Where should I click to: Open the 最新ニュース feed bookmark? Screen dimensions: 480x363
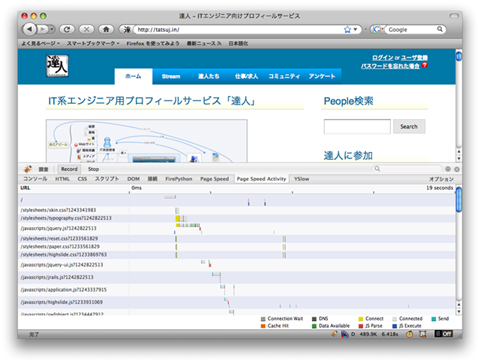click(204, 43)
